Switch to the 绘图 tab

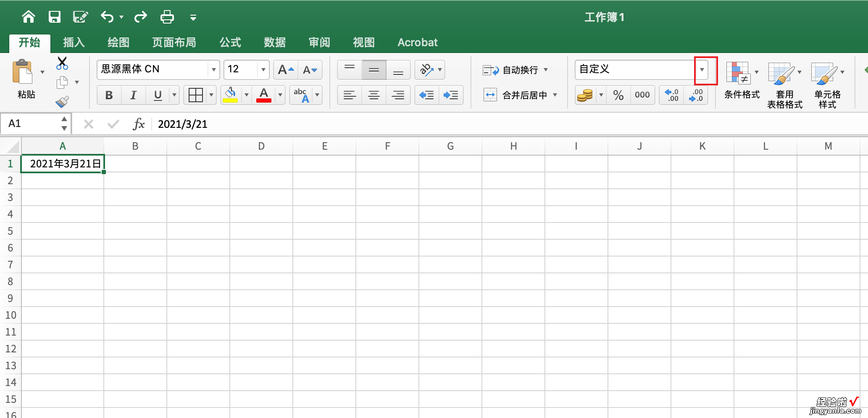tap(118, 42)
